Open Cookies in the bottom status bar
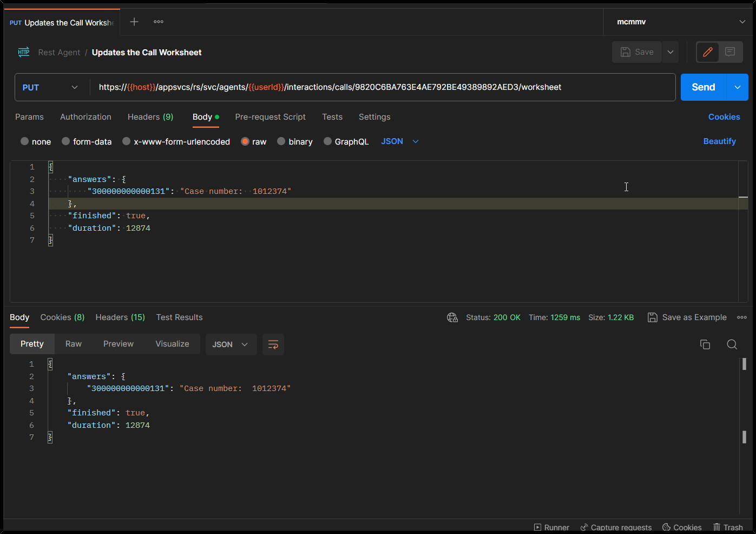The image size is (756, 534). click(x=682, y=528)
